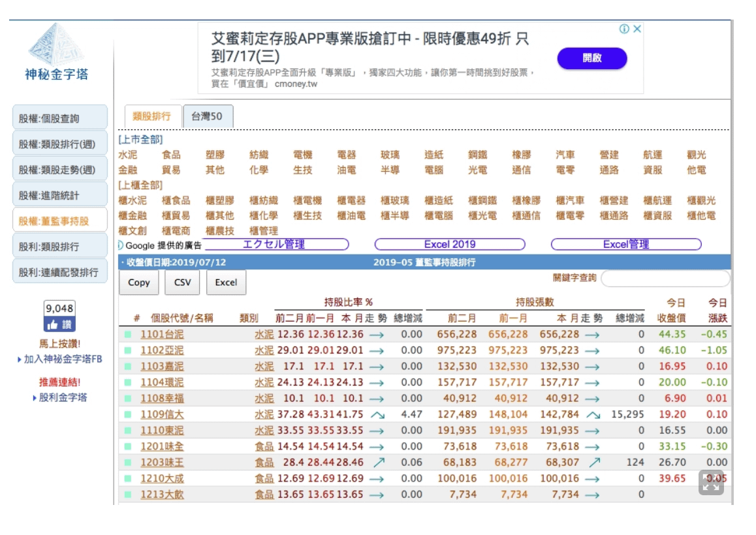756x535 pixels.
Task: Click the upward trend arrow for 1203味王
Action: click(x=377, y=462)
